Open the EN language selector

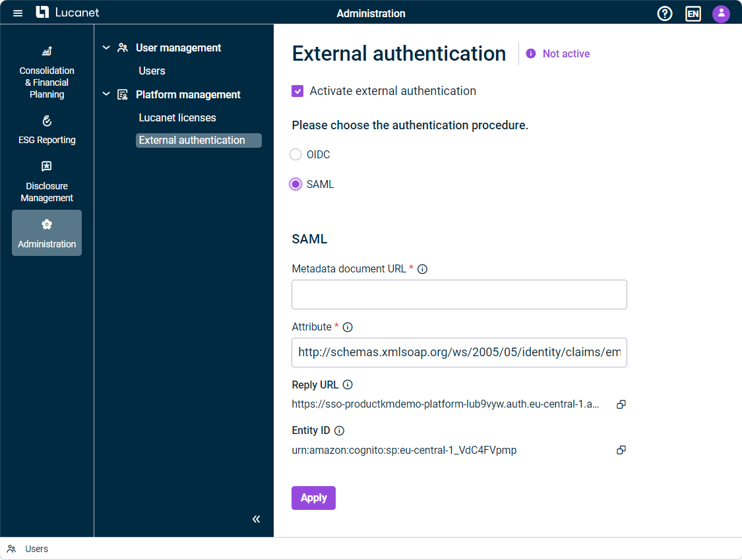point(693,13)
